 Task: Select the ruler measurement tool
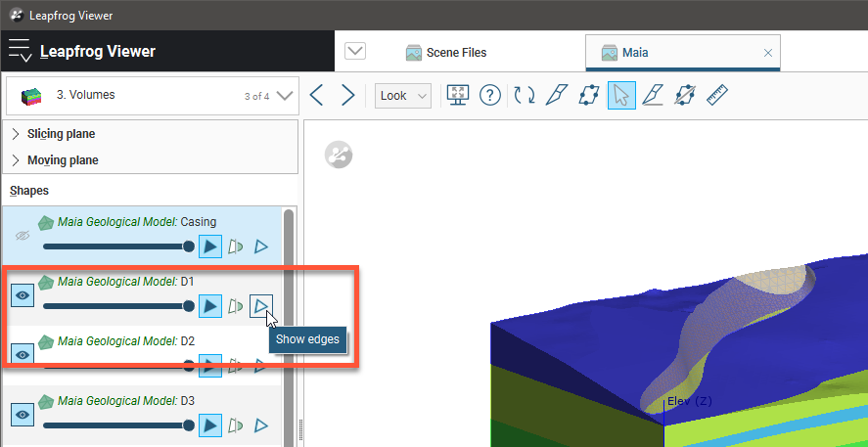pos(717,96)
